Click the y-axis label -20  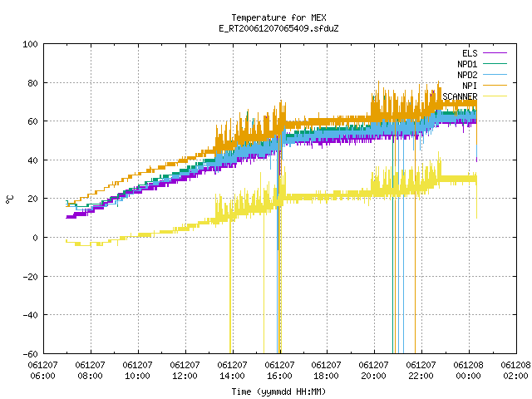30,277
